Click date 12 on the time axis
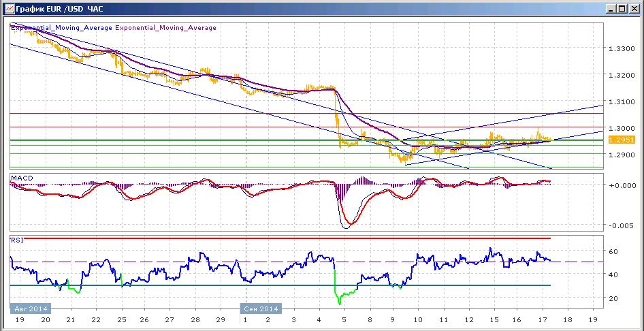 (x=468, y=319)
